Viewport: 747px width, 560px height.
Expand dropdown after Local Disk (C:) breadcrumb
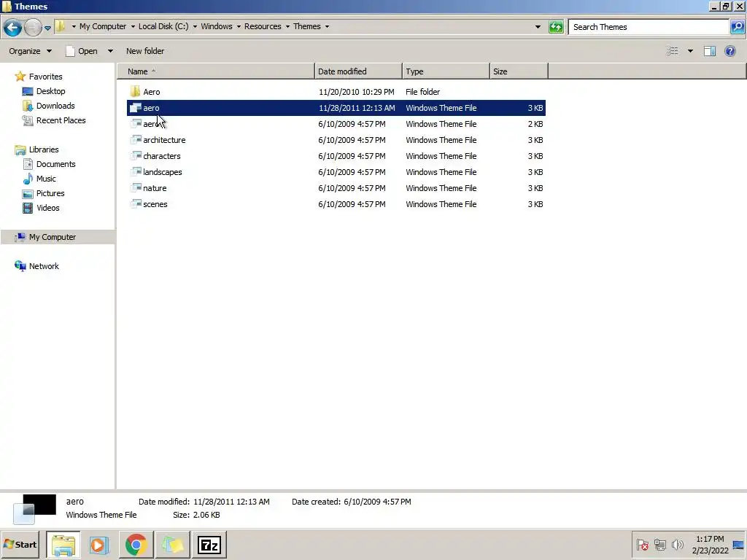[195, 27]
